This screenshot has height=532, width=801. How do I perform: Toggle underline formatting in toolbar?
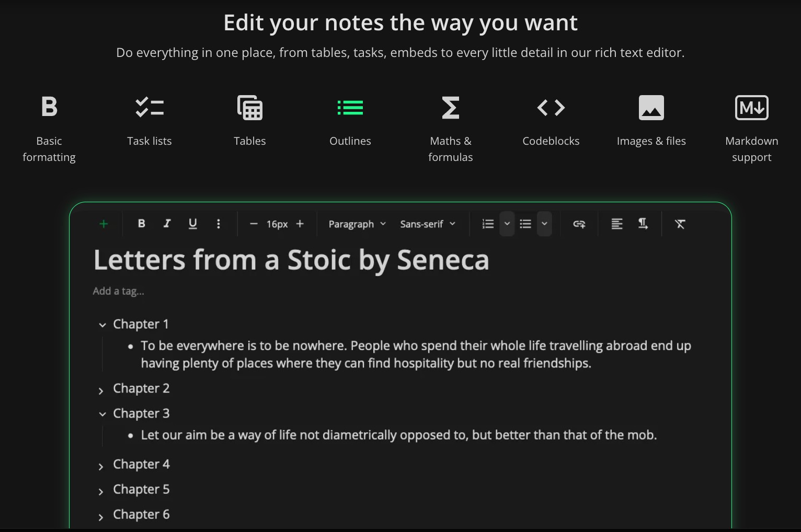point(192,224)
